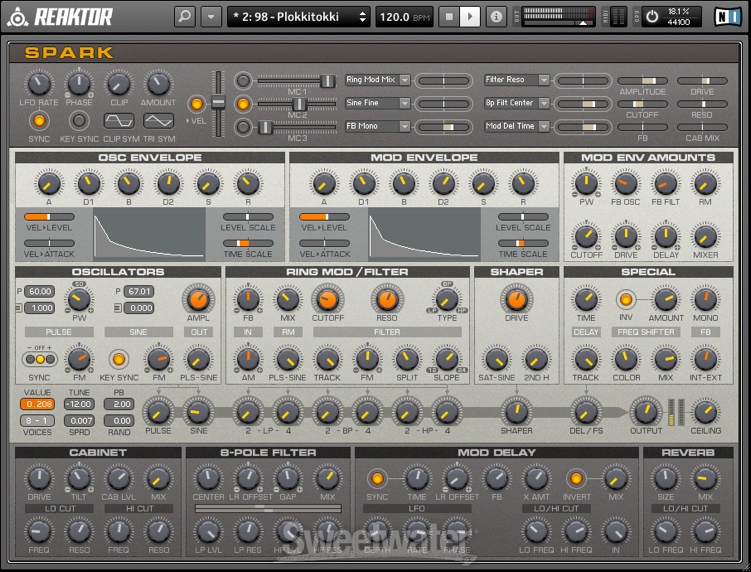Start the transport play button
Image resolution: width=751 pixels, height=572 pixels.
point(470,17)
